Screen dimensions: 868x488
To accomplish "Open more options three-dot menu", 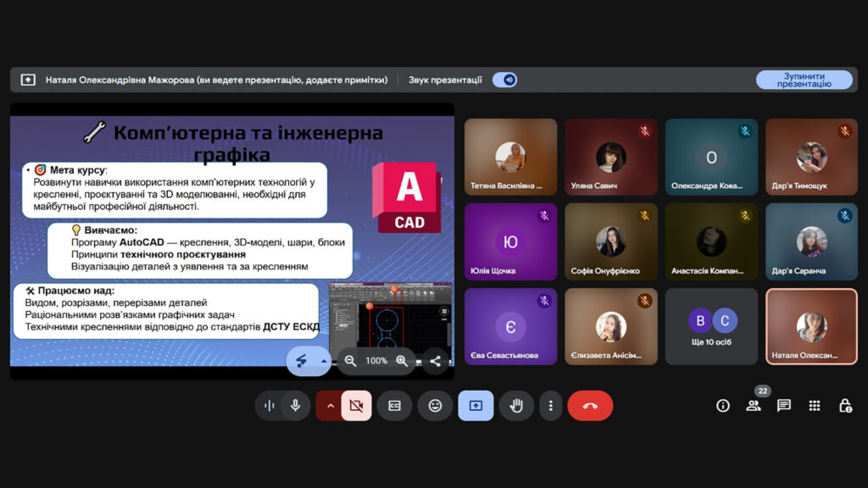I will [550, 406].
